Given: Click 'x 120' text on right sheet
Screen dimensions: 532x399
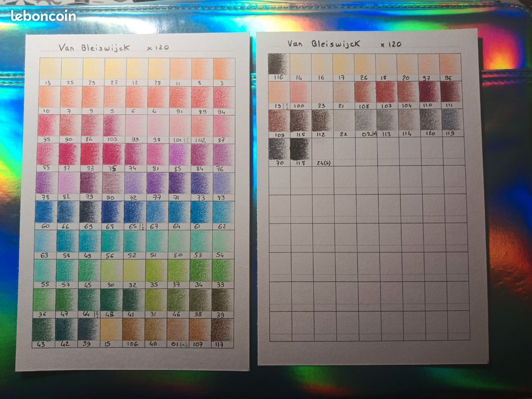Looking at the screenshot, I should pos(391,44).
